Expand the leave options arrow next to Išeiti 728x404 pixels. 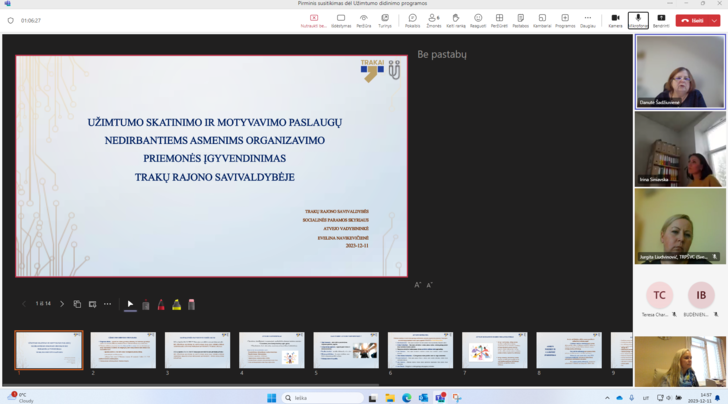coord(715,20)
